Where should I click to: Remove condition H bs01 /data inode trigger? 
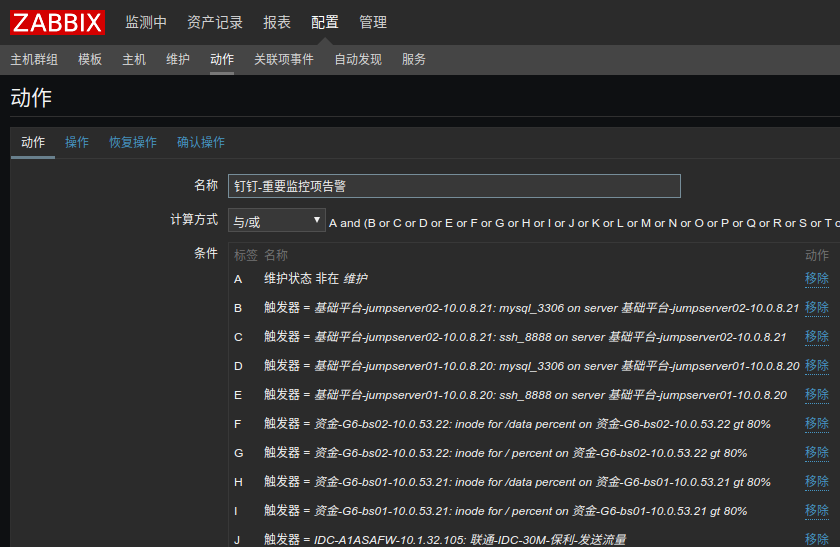tap(816, 482)
